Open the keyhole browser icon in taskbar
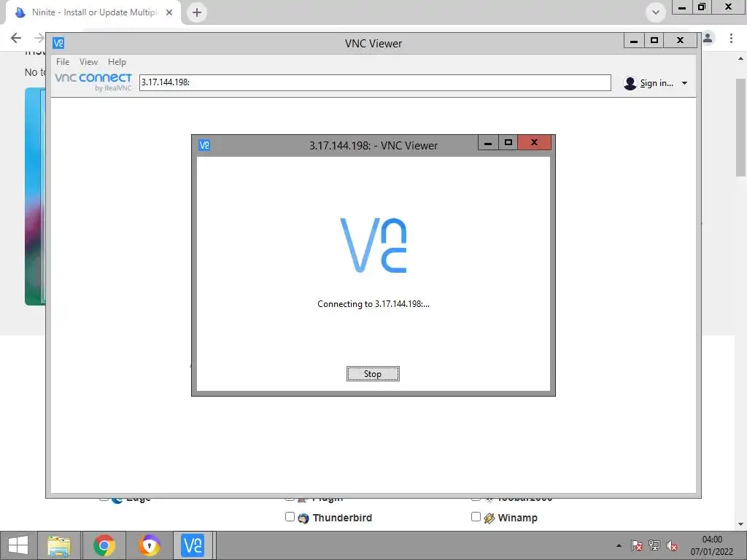Viewport: 747px width, 560px height. (x=149, y=545)
